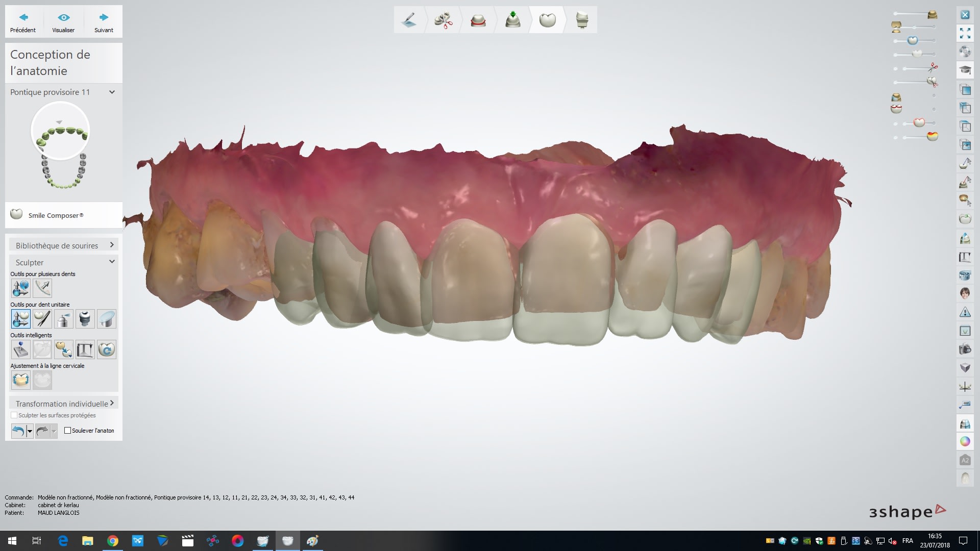Expand the Bibliothèque de sourires section
The image size is (980, 551).
point(63,245)
